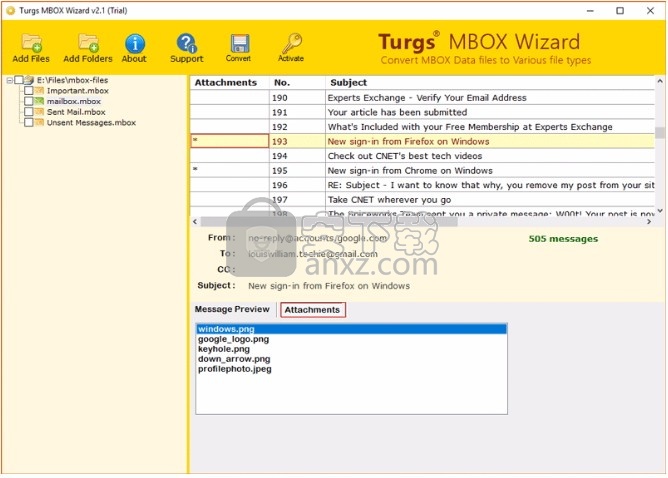Image resolution: width=668 pixels, height=478 pixels.
Task: Open the About info icon
Action: pyautogui.click(x=135, y=43)
